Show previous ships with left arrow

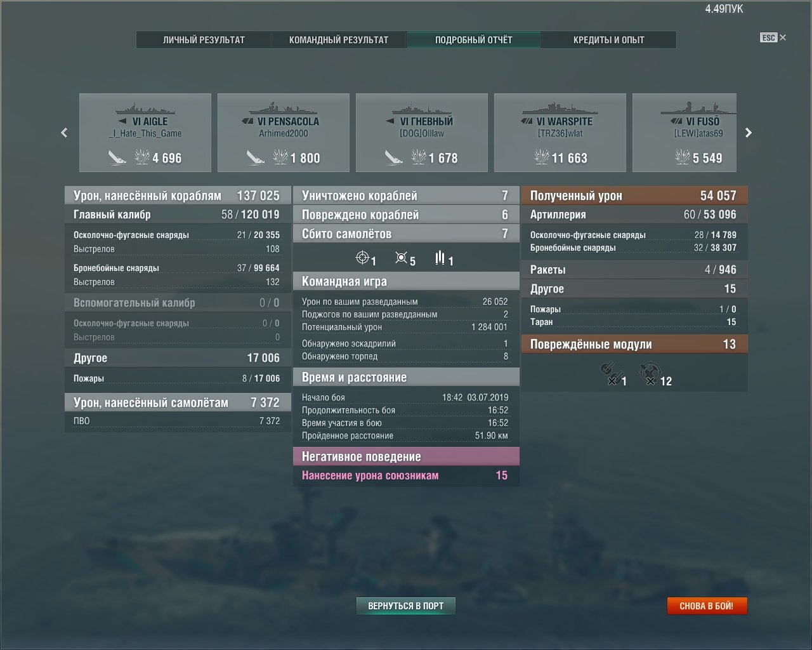tap(64, 133)
